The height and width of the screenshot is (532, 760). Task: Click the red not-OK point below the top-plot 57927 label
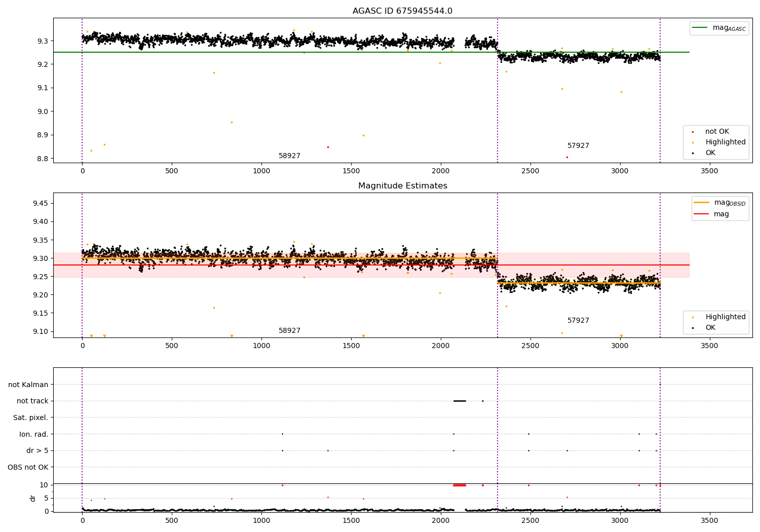tap(567, 157)
